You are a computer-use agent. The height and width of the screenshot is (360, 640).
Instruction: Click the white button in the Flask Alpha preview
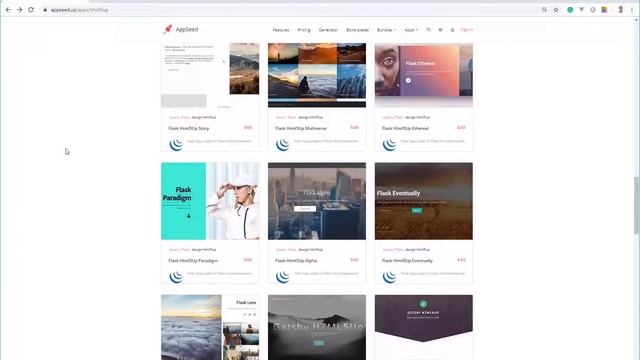pos(305,209)
